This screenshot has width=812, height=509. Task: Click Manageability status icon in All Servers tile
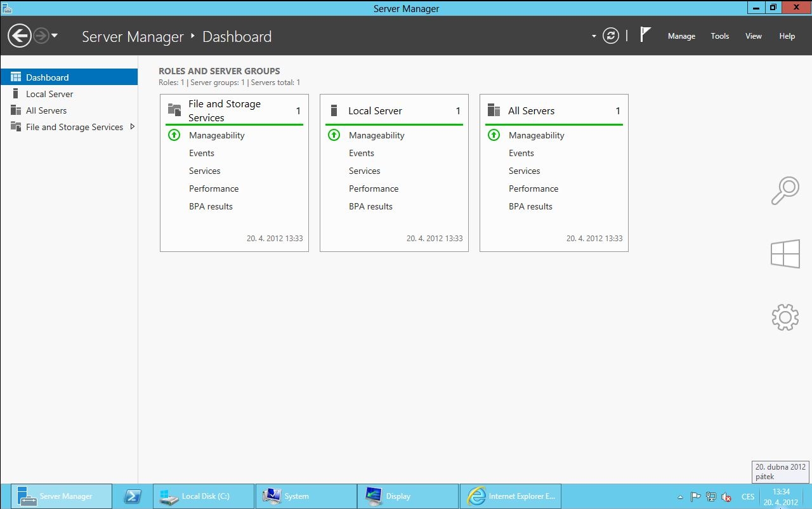[x=494, y=135]
